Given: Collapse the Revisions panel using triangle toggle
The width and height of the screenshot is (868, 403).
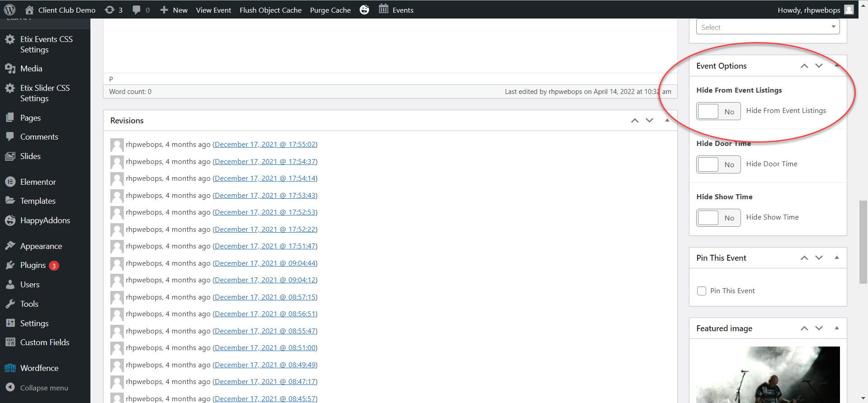Looking at the screenshot, I should tap(667, 120).
